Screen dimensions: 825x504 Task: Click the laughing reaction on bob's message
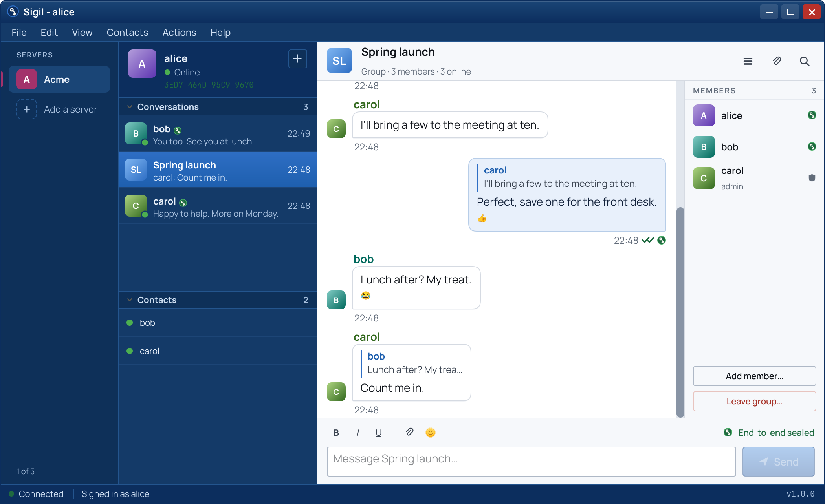click(365, 296)
